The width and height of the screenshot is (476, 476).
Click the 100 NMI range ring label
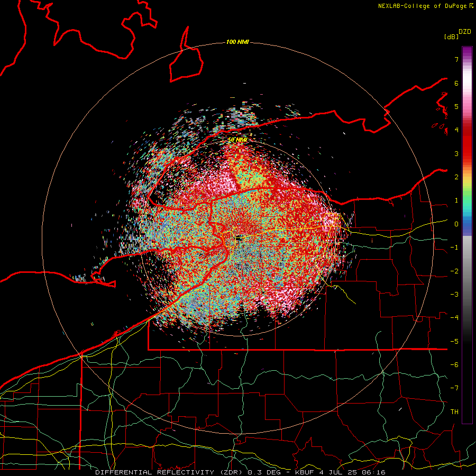pos(237,42)
